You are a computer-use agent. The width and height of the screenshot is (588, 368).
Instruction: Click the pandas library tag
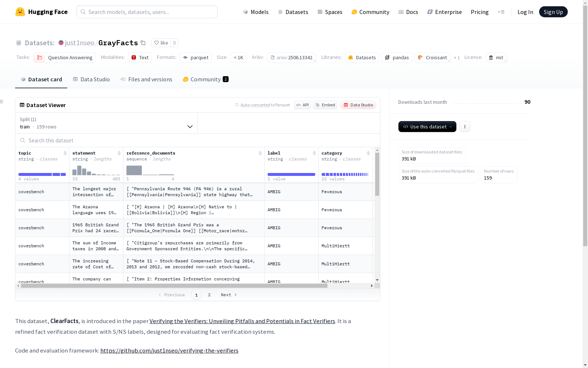(397, 57)
